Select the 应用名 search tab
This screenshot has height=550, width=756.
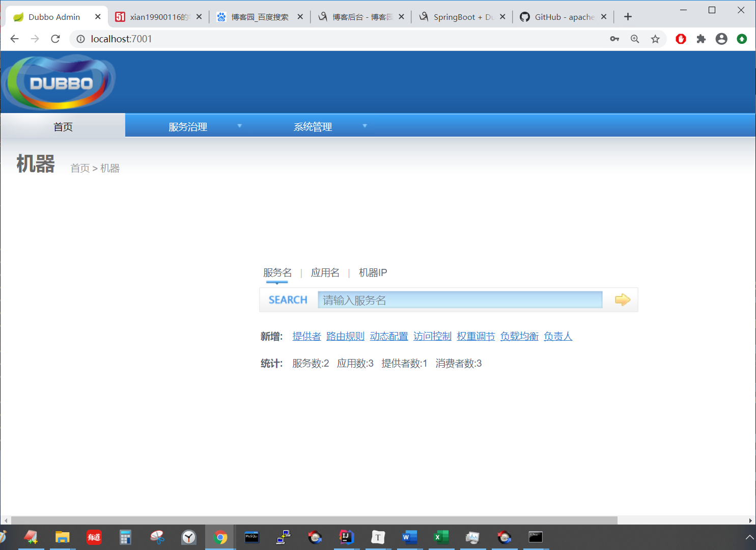(325, 273)
